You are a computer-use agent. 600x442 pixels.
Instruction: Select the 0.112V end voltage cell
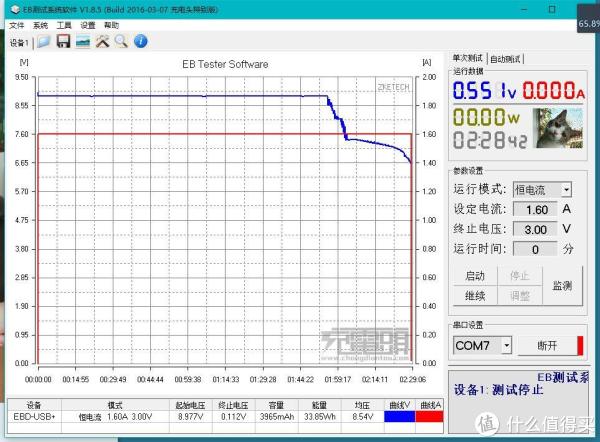point(233,417)
